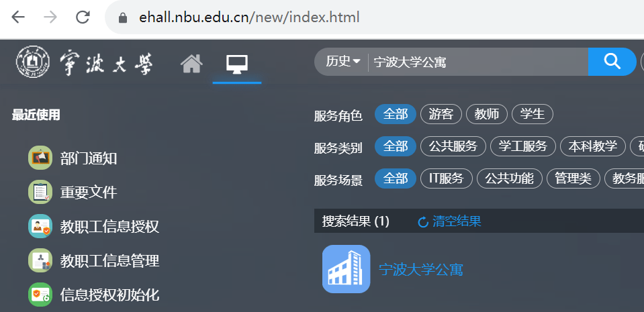Select 全部 in 服务角色 filter
This screenshot has width=644, height=312.
[396, 114]
